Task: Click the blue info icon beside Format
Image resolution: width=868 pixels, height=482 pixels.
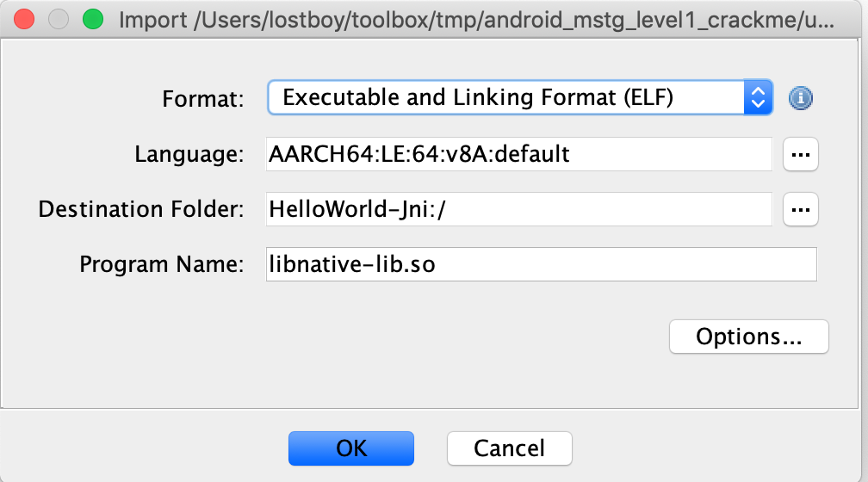Action: pyautogui.click(x=801, y=98)
